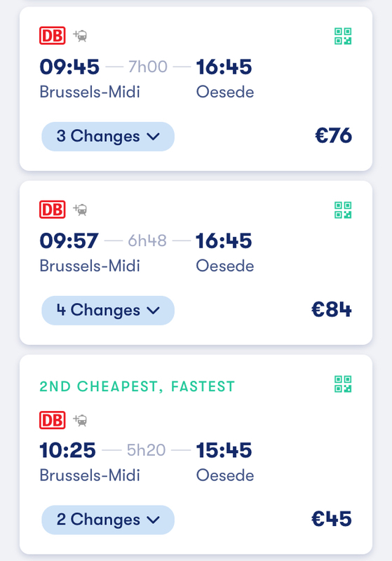Tap the QR code icon on the €76 card
Viewport: 392px width, 561px height.
[x=343, y=36]
